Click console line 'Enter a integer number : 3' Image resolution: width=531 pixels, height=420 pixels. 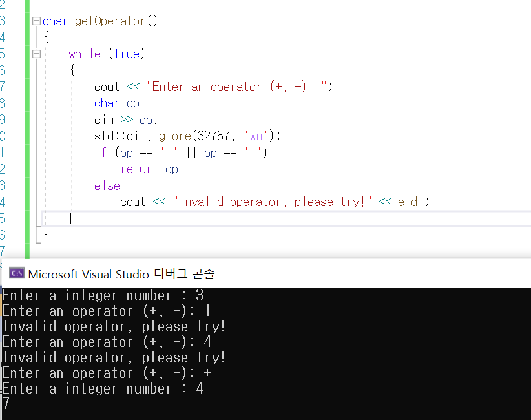pos(103,295)
